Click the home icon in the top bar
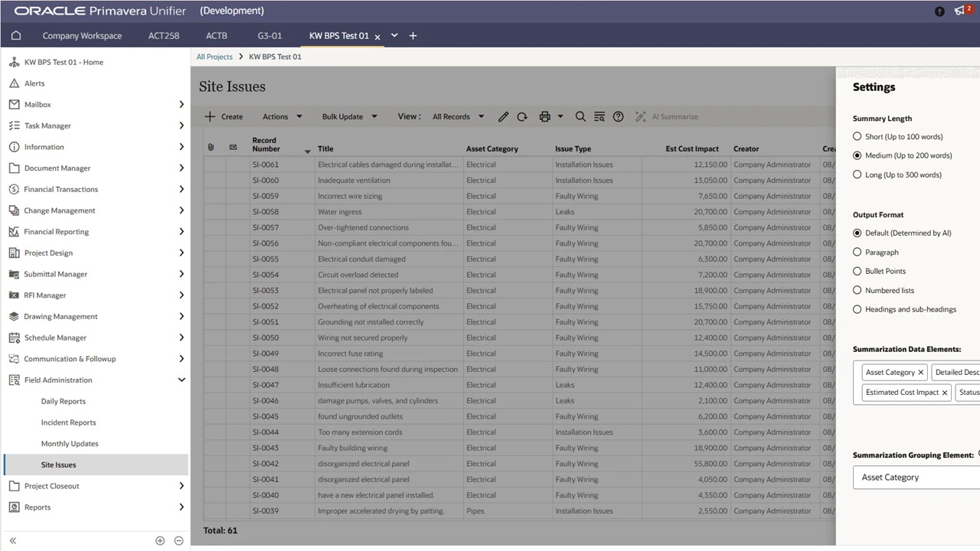 [15, 35]
